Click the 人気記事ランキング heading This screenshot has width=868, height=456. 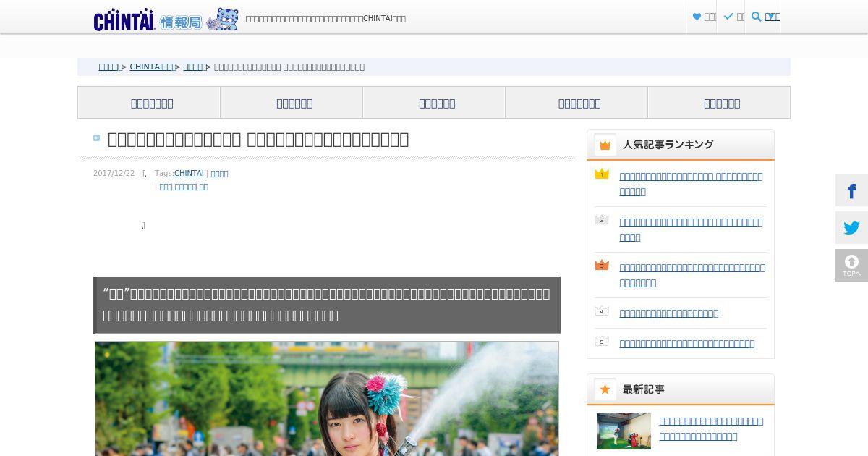pos(668,145)
